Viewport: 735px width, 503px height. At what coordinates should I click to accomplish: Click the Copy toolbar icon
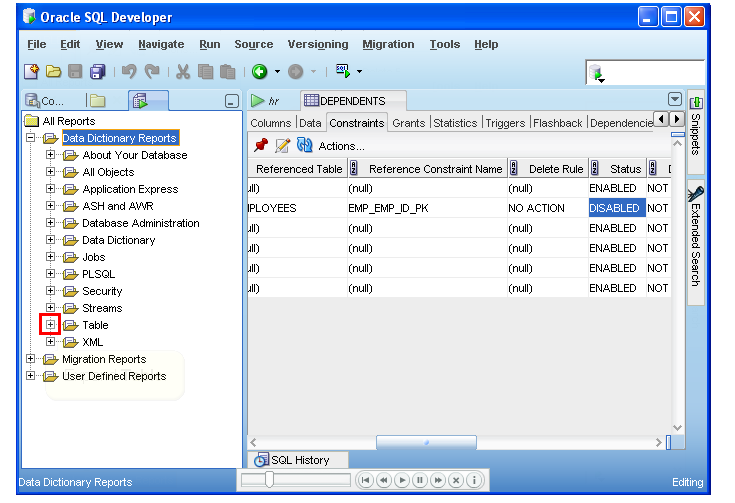pos(205,72)
